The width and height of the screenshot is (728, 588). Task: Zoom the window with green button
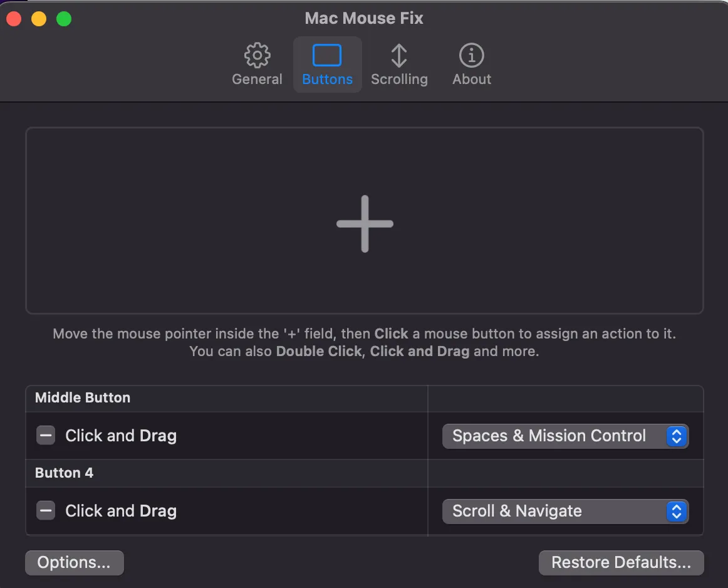[x=64, y=19]
